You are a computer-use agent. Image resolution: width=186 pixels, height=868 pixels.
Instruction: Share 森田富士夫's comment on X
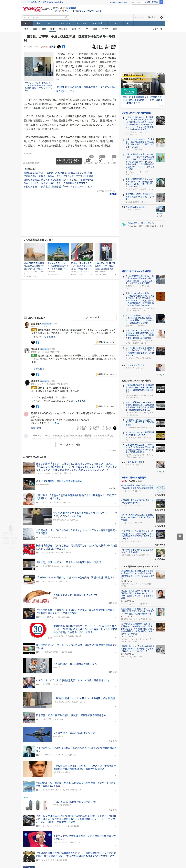[x=33, y=342]
